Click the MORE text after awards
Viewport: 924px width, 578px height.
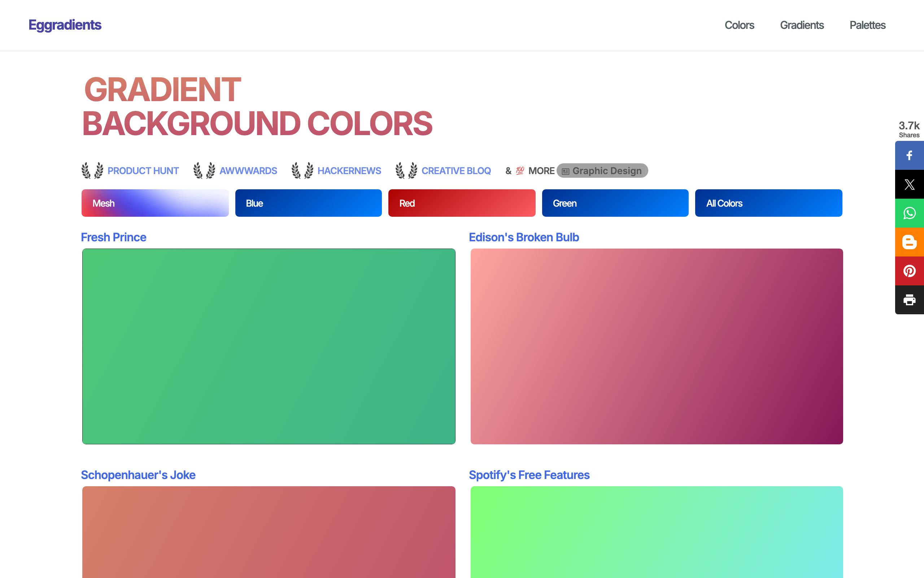tap(541, 171)
